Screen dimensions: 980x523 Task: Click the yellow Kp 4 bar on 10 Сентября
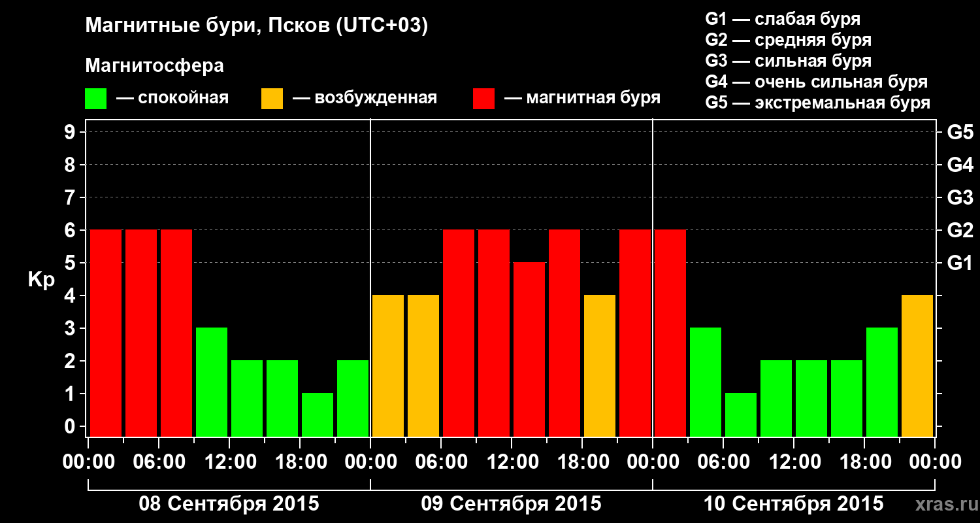point(917,365)
